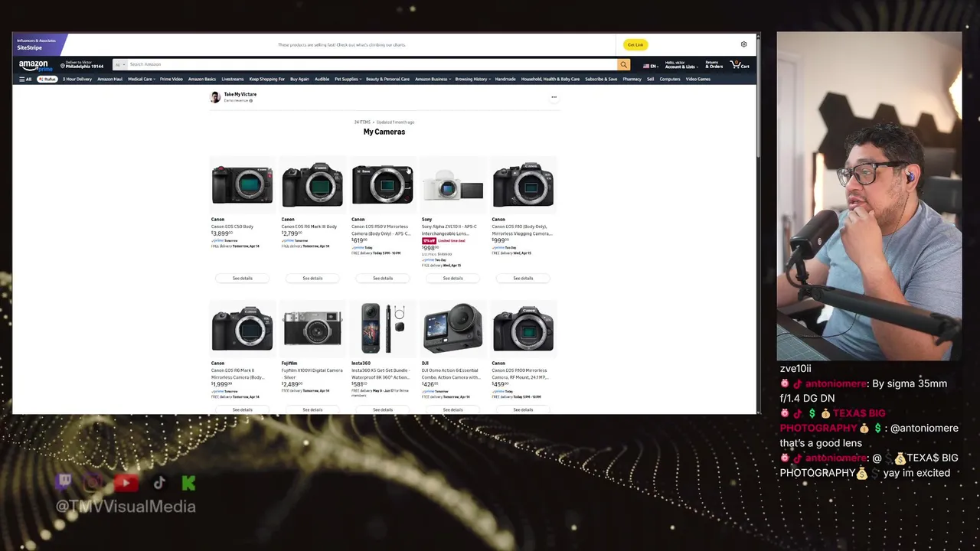980x551 pixels.
Task: Click the Fujifilm X100VI silver camera image
Action: tap(312, 328)
